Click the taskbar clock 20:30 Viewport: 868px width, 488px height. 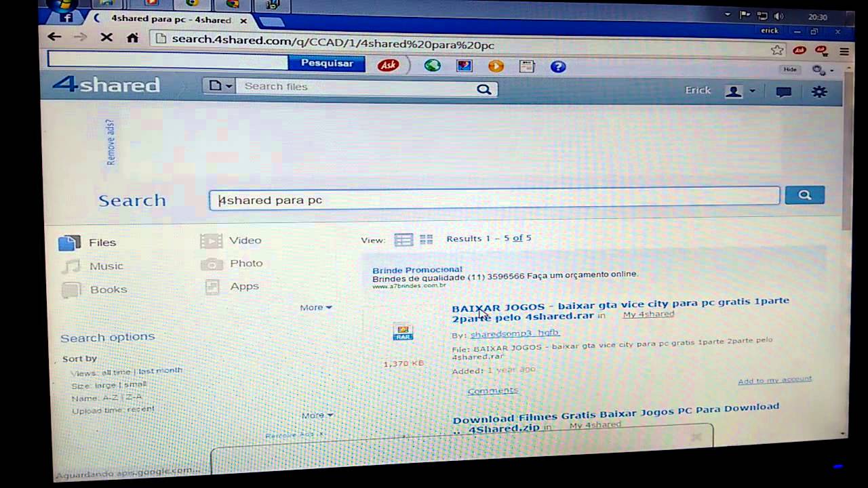pos(817,17)
